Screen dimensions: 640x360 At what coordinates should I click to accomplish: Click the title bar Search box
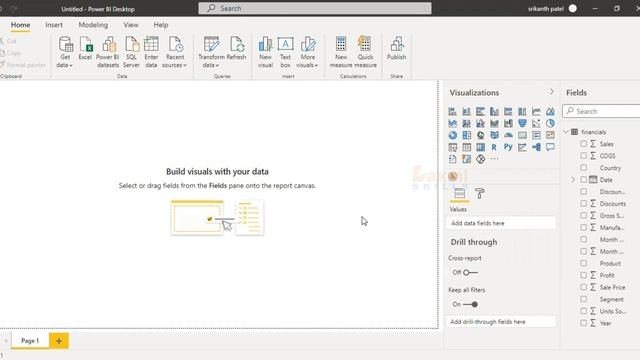coord(315,8)
